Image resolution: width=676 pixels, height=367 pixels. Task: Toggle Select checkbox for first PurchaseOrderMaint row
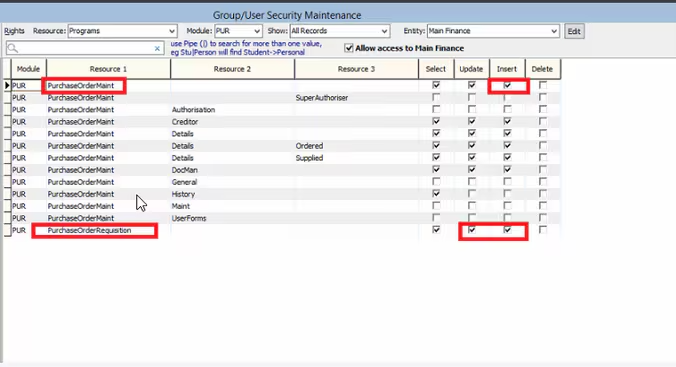(x=436, y=85)
